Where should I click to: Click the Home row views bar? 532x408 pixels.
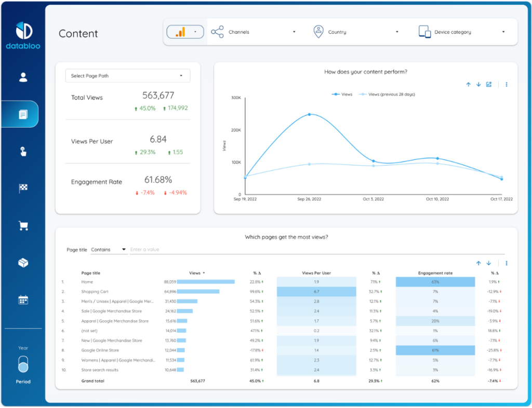[x=206, y=282]
